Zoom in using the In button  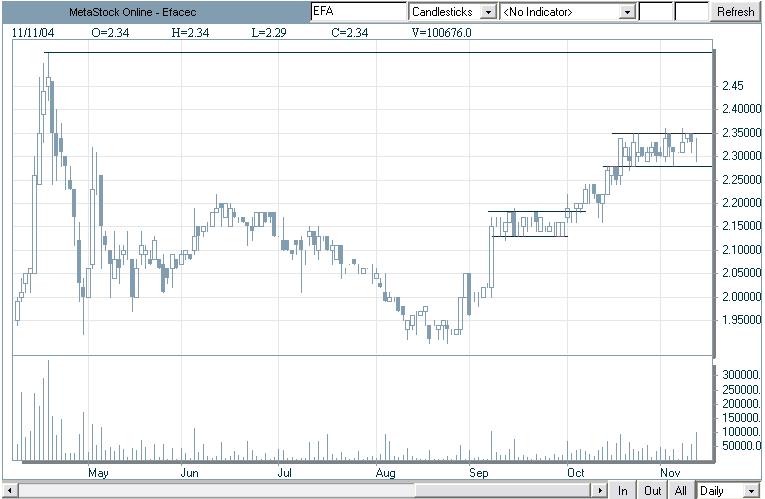(x=623, y=490)
